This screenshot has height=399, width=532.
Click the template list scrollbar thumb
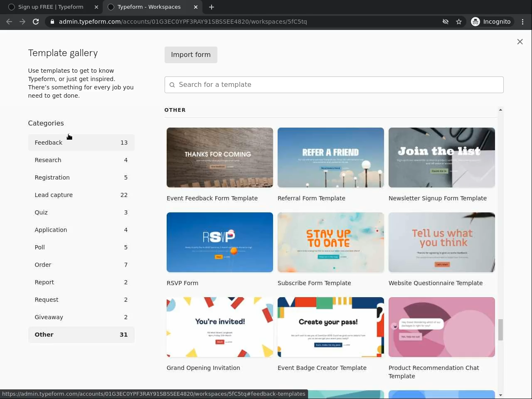pyautogui.click(x=500, y=330)
